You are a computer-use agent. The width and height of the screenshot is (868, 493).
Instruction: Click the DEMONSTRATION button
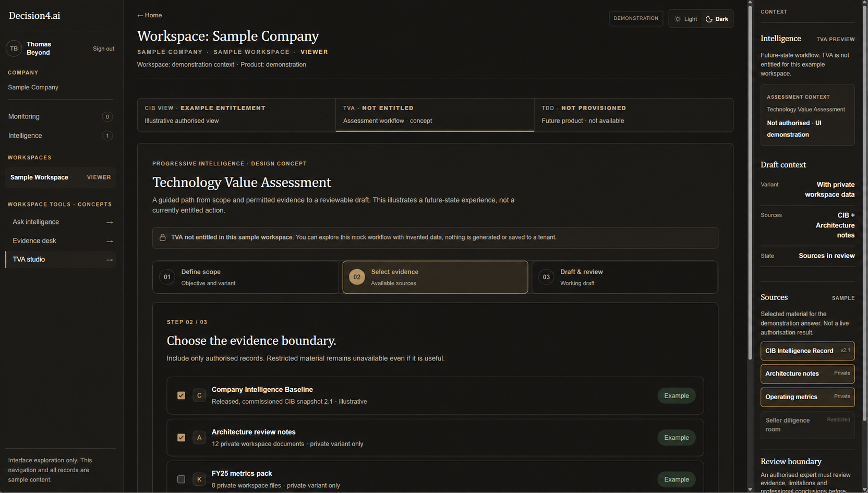click(x=636, y=18)
